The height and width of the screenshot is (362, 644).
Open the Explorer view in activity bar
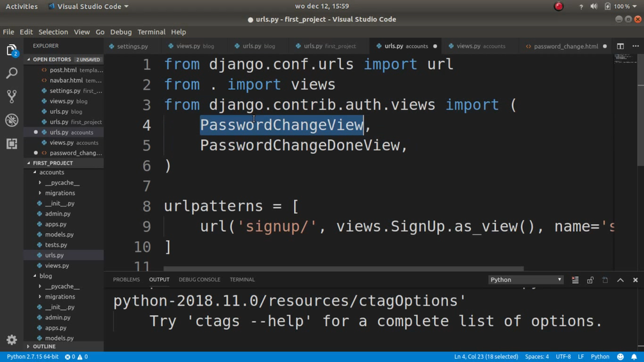point(12,51)
